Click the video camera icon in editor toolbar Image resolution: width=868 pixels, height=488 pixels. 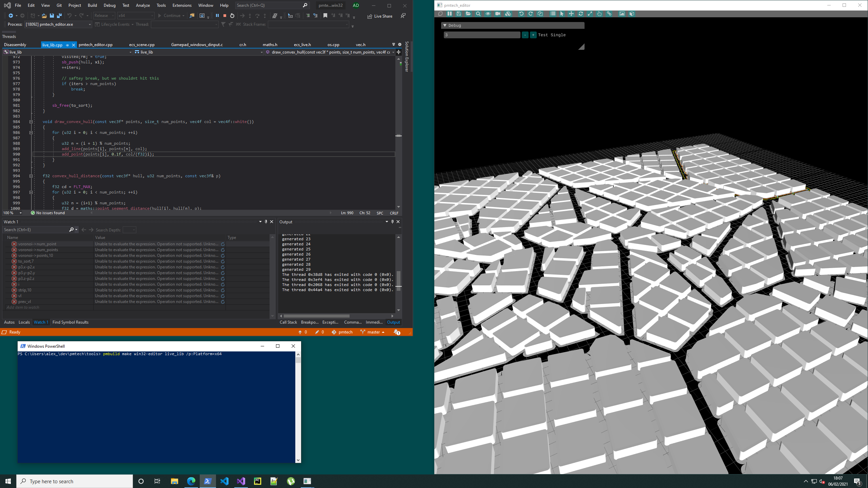pos(497,14)
